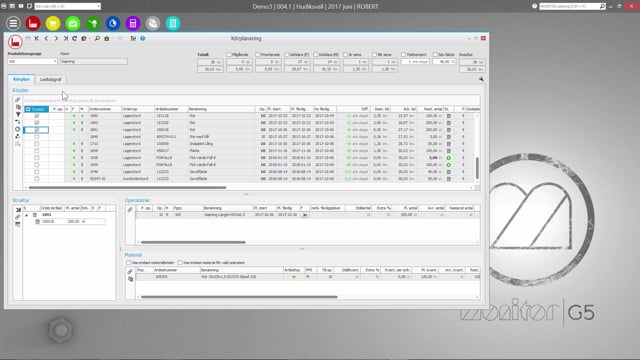The width and height of the screenshot is (640, 360).
Task: Click the Tidshorisont arbetsdagar input field
Action: [415, 61]
